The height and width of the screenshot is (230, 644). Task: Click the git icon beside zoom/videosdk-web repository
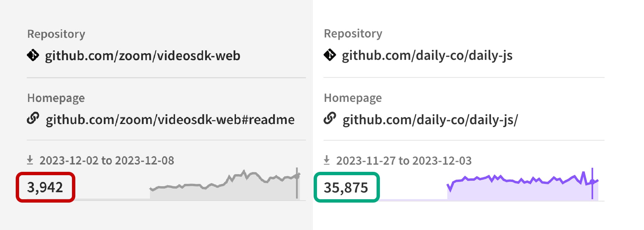[33, 55]
